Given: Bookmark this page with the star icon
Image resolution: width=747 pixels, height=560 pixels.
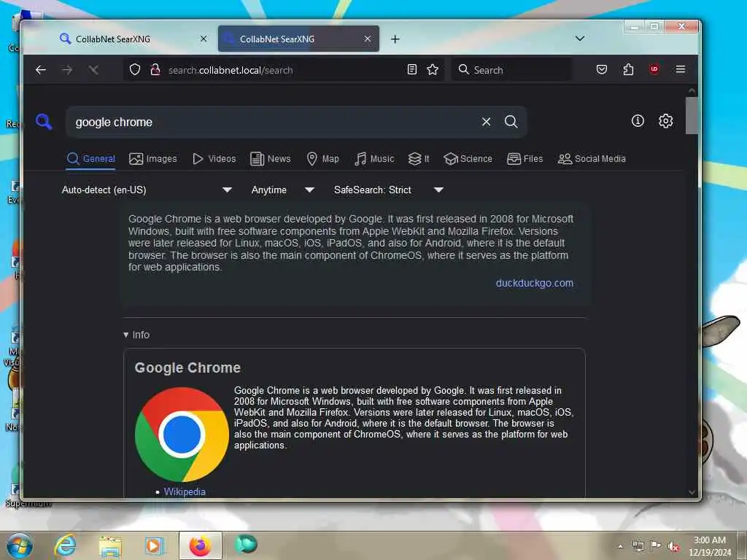Looking at the screenshot, I should coord(433,70).
